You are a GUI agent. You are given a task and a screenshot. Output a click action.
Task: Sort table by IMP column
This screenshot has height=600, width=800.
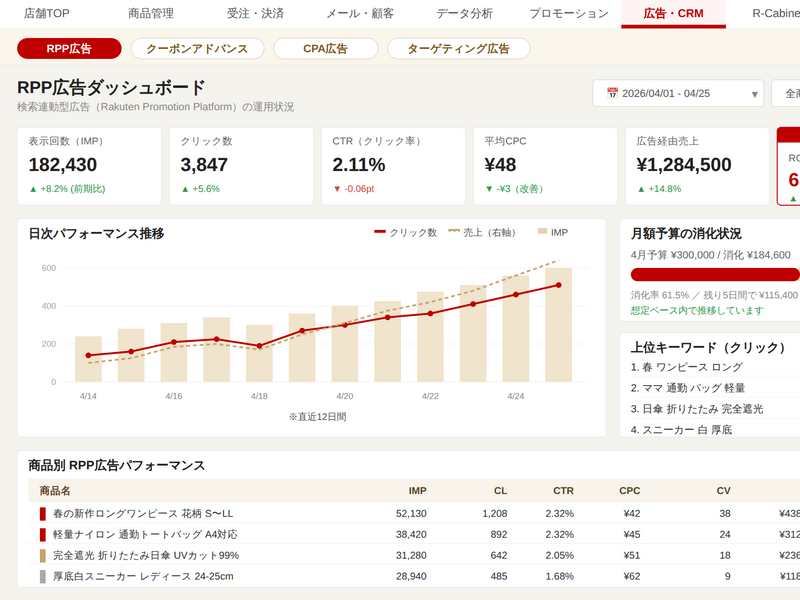pos(417,491)
